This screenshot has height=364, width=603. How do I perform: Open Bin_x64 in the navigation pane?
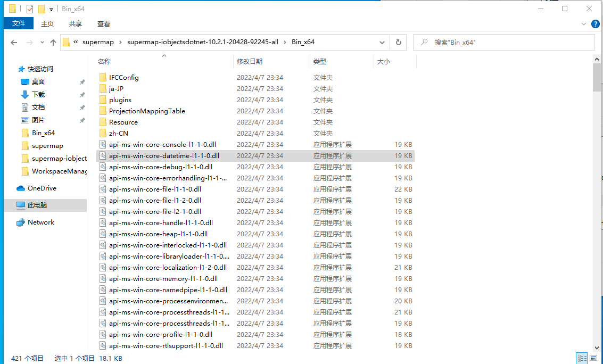click(x=43, y=133)
